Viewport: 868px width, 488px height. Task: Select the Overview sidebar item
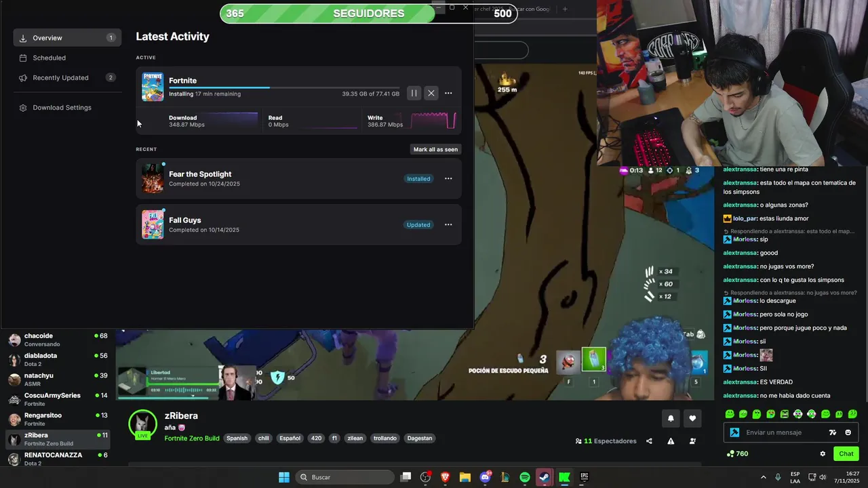tap(67, 38)
